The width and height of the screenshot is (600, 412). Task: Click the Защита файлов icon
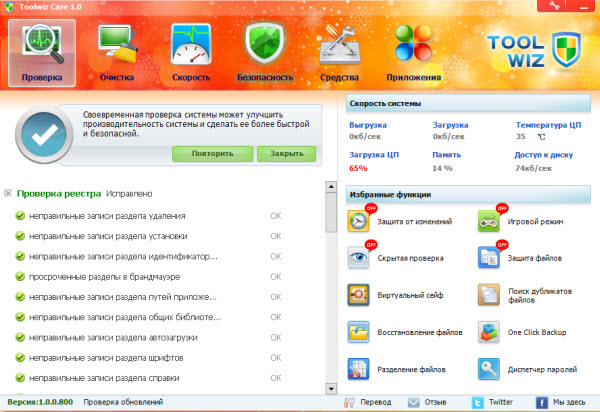pyautogui.click(x=489, y=257)
